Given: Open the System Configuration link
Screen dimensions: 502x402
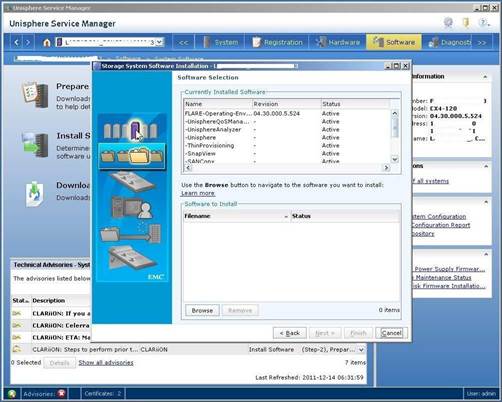Looking at the screenshot, I should (x=439, y=217).
